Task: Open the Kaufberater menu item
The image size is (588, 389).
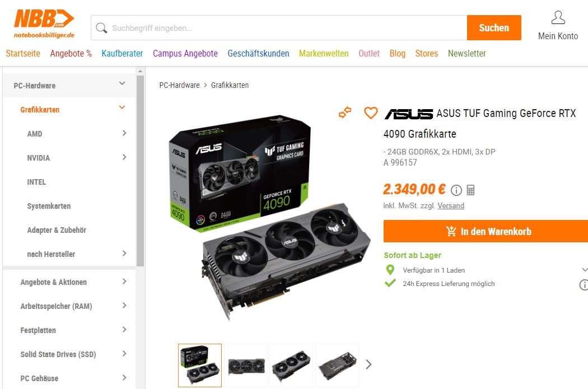Action: (x=122, y=53)
